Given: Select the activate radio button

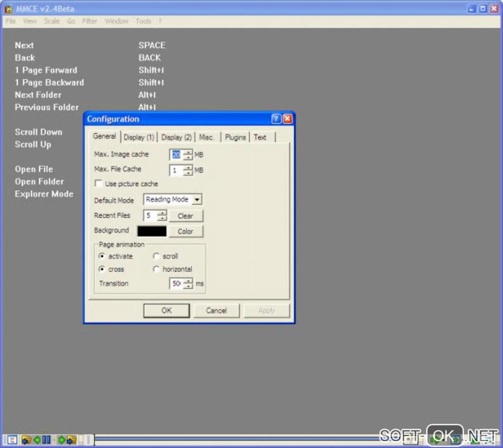Looking at the screenshot, I should point(102,256).
